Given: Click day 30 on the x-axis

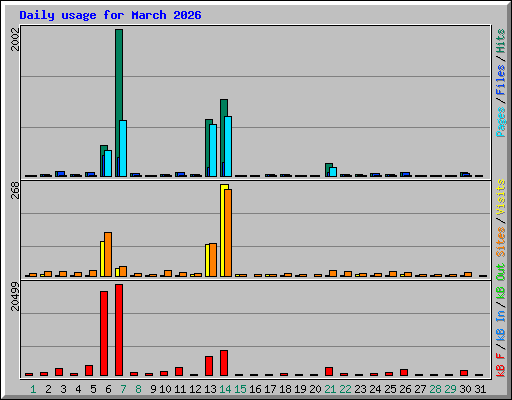Looking at the screenshot, I should (465, 389).
